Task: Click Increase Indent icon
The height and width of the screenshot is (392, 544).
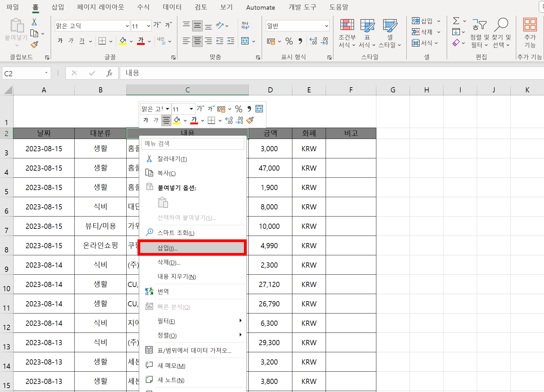Action: tap(231, 41)
